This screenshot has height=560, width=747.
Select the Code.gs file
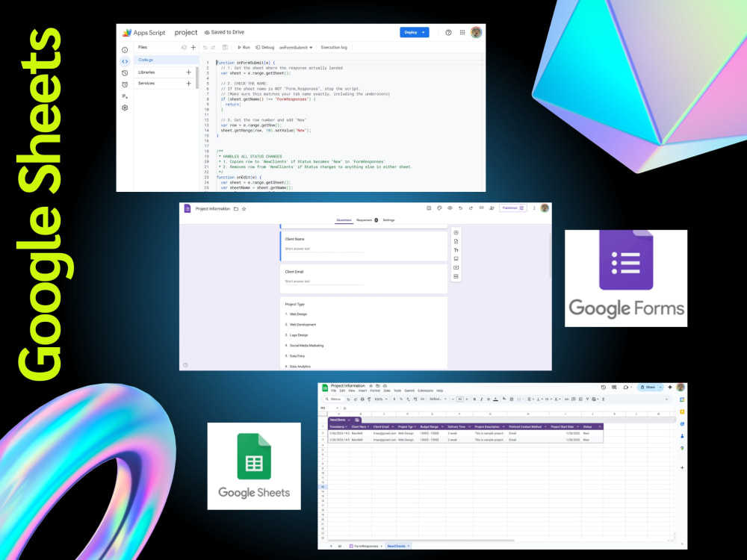click(x=166, y=60)
